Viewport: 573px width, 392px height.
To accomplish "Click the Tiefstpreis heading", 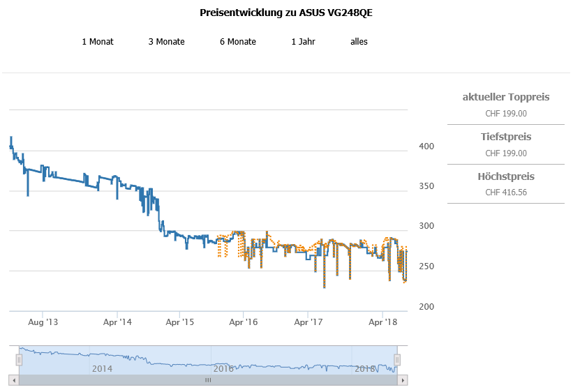I will [506, 137].
